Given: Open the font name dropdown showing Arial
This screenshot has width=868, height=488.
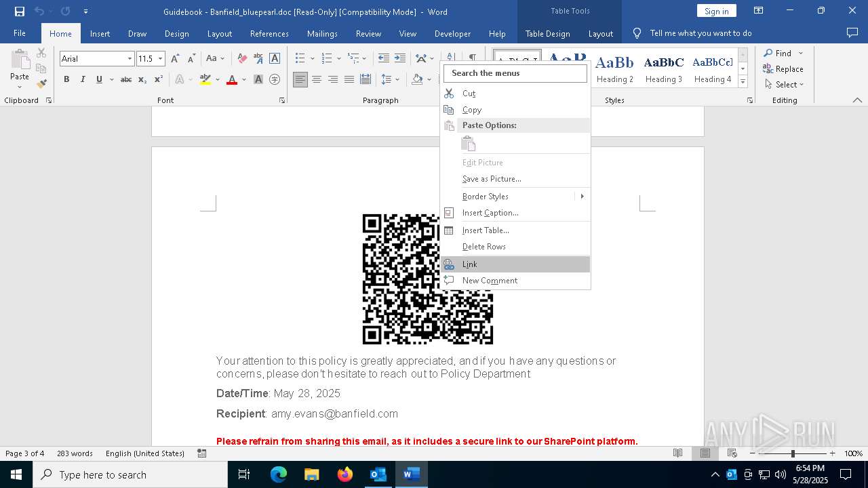Looking at the screenshot, I should tap(130, 59).
